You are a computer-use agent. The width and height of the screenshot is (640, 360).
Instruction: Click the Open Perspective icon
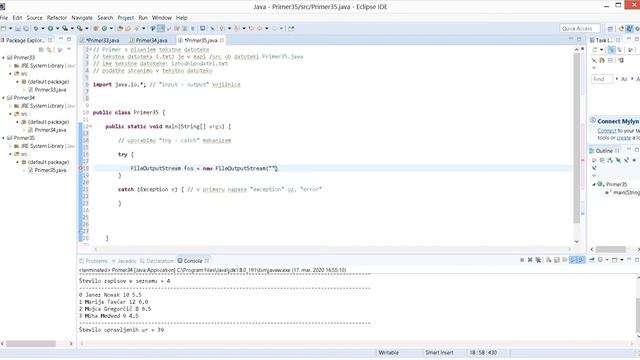point(610,29)
